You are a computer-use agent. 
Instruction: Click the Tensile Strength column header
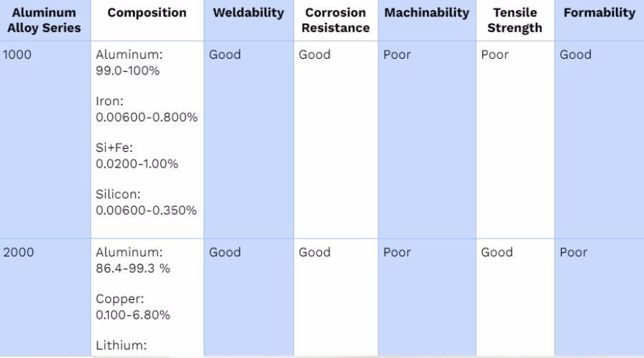pos(514,20)
